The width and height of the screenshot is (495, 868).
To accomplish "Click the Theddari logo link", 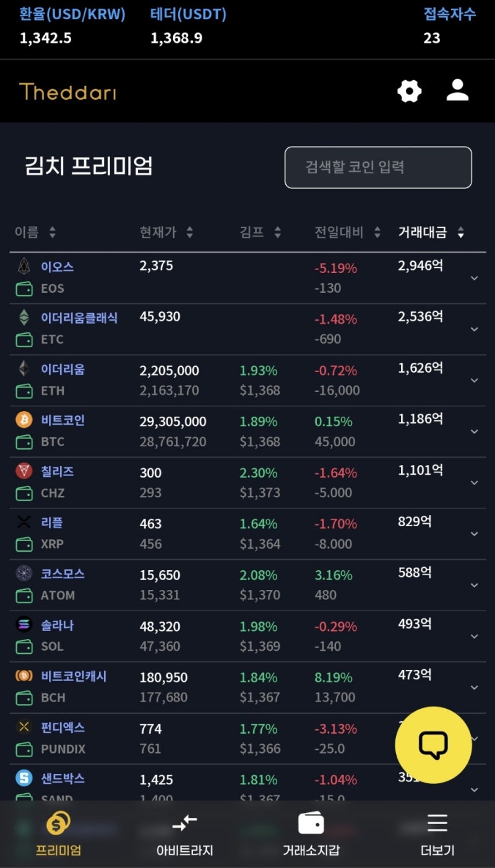I will point(67,92).
